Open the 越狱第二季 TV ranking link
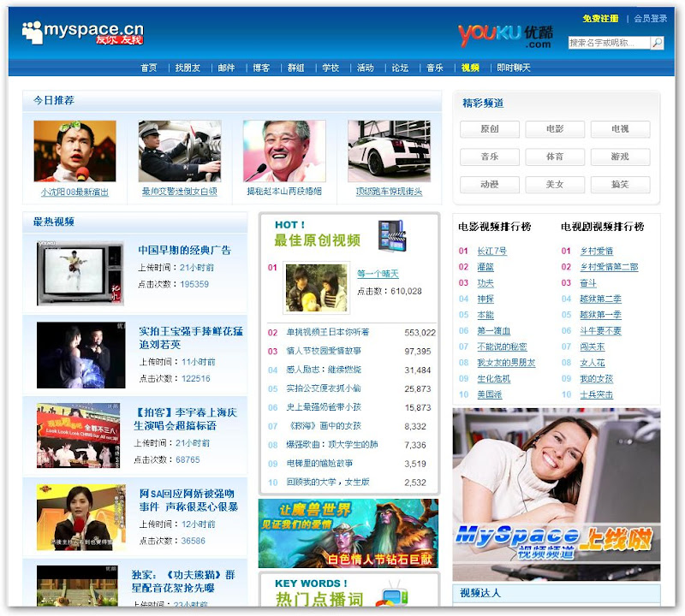Viewport: 685px width, 616px height. tap(600, 299)
